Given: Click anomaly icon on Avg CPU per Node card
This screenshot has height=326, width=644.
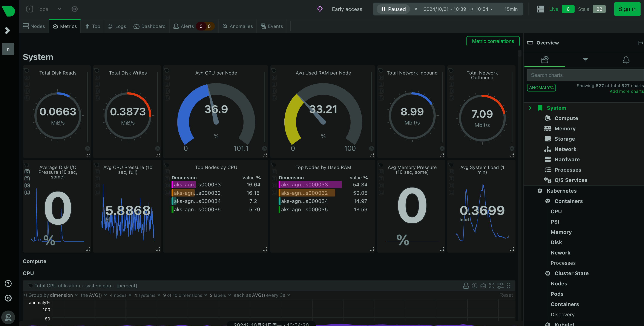Looking at the screenshot, I should [264, 148].
